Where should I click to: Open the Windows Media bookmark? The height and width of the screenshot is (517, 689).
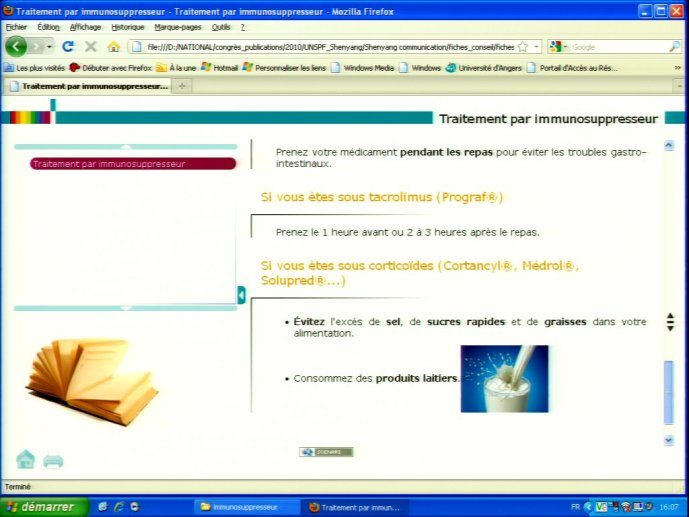point(363,68)
